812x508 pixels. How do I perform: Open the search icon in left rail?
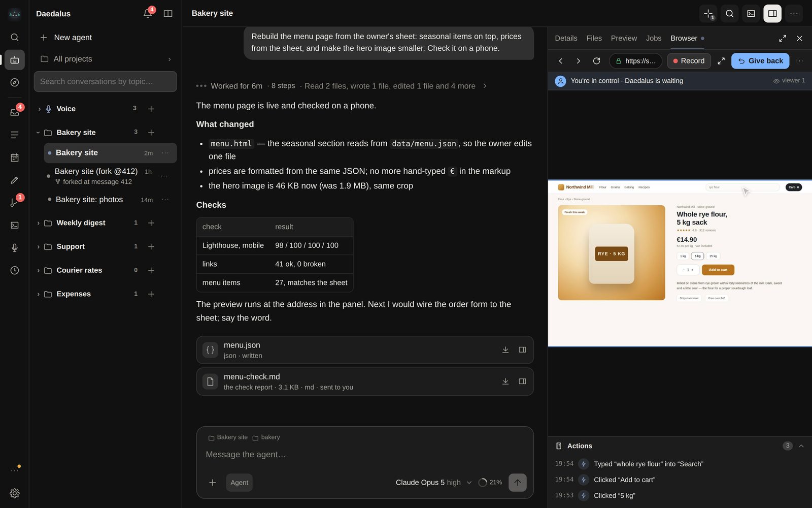tap(15, 37)
